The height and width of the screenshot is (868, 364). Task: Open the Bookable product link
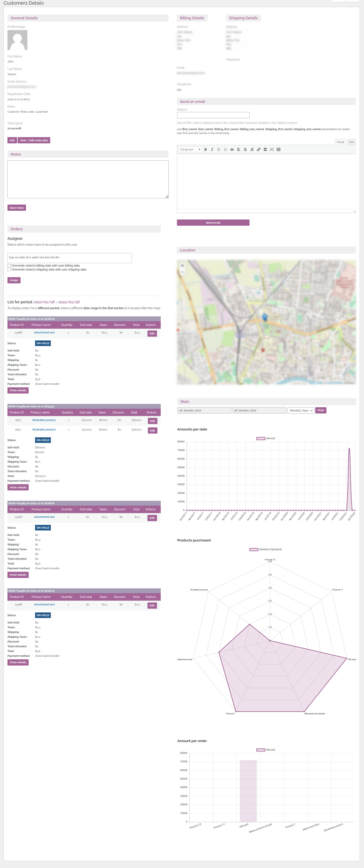pos(44,420)
